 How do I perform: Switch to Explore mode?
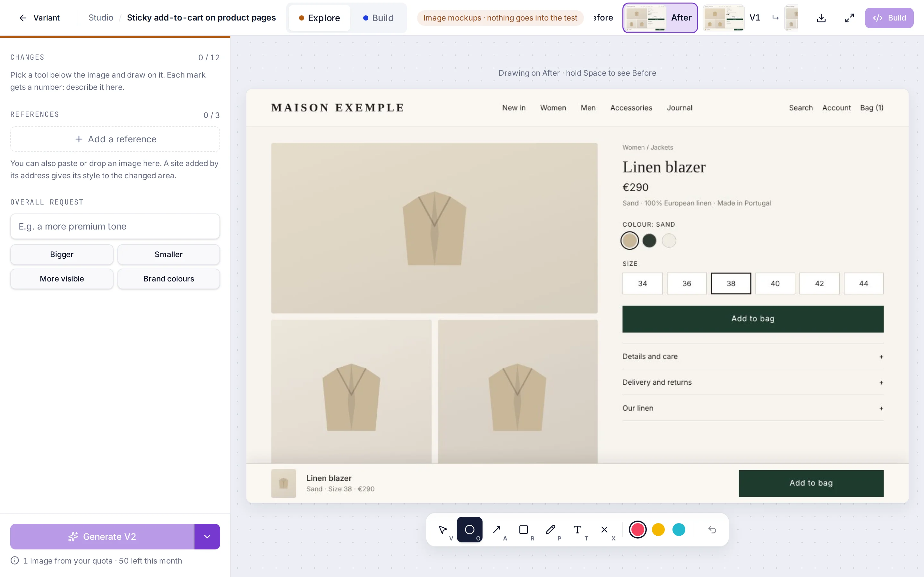319,18
